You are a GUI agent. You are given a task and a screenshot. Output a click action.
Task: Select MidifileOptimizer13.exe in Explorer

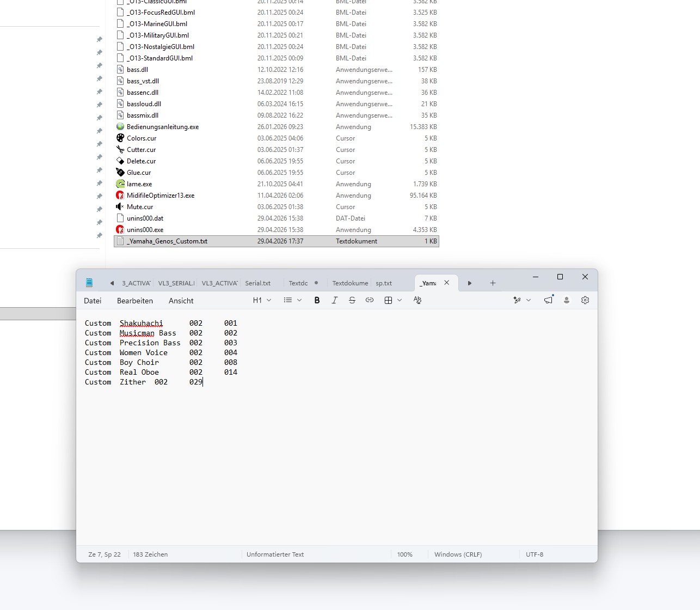[x=161, y=195]
